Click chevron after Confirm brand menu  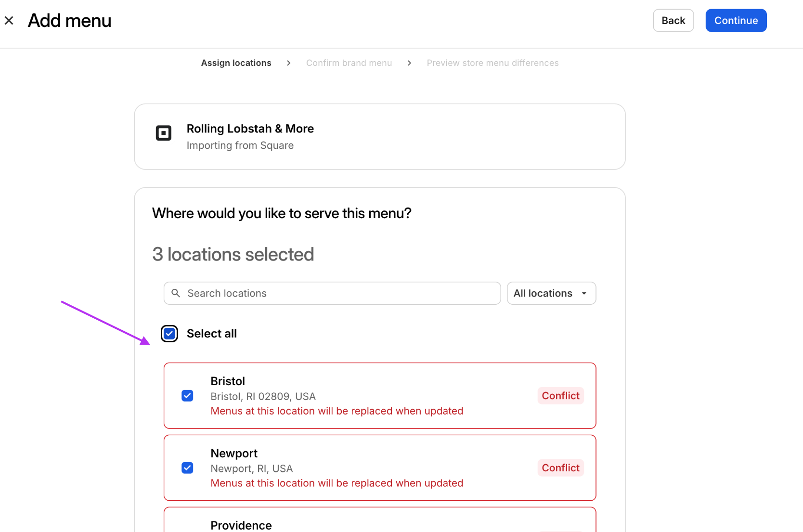pyautogui.click(x=409, y=63)
